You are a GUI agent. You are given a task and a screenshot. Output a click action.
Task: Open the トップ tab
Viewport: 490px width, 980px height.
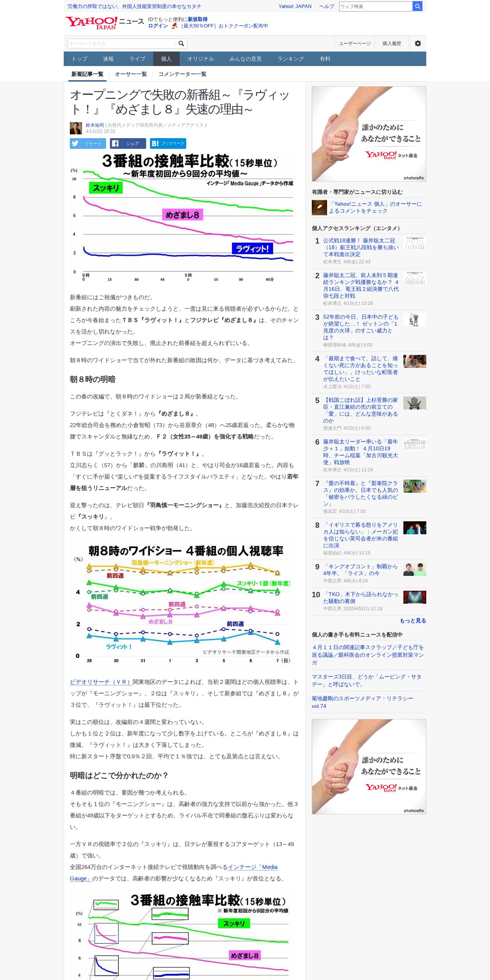pos(79,59)
